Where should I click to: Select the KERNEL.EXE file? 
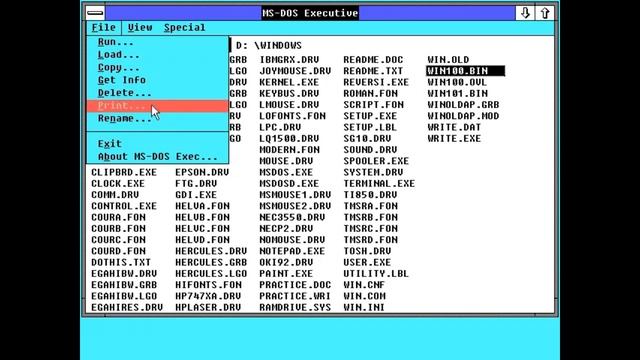pos(289,82)
